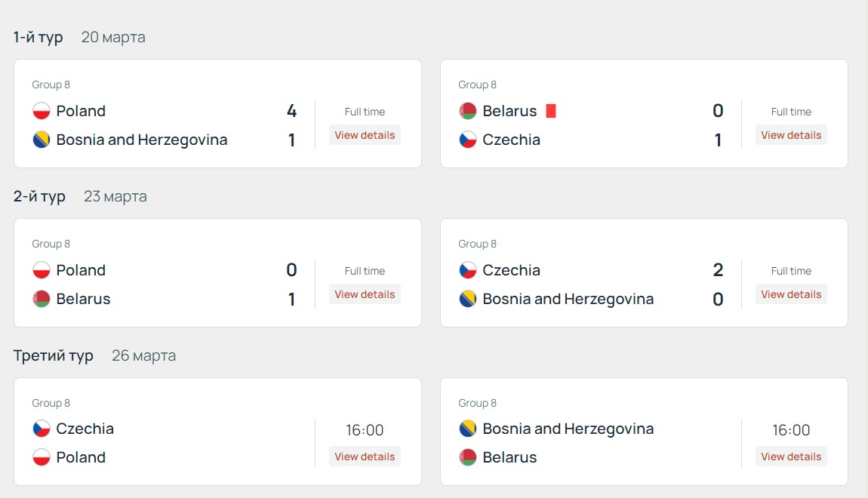View details of upcoming Czechia vs Poland

tap(365, 456)
